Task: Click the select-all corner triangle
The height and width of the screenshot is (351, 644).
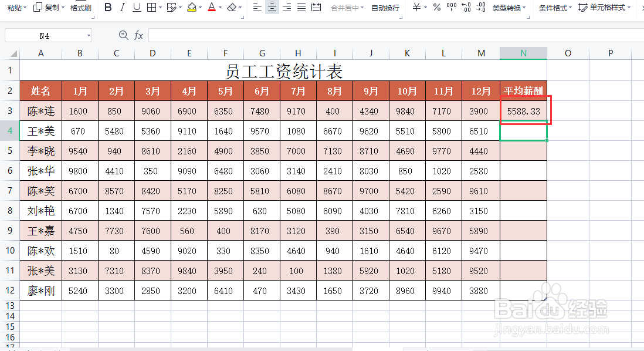Action: [x=13, y=53]
